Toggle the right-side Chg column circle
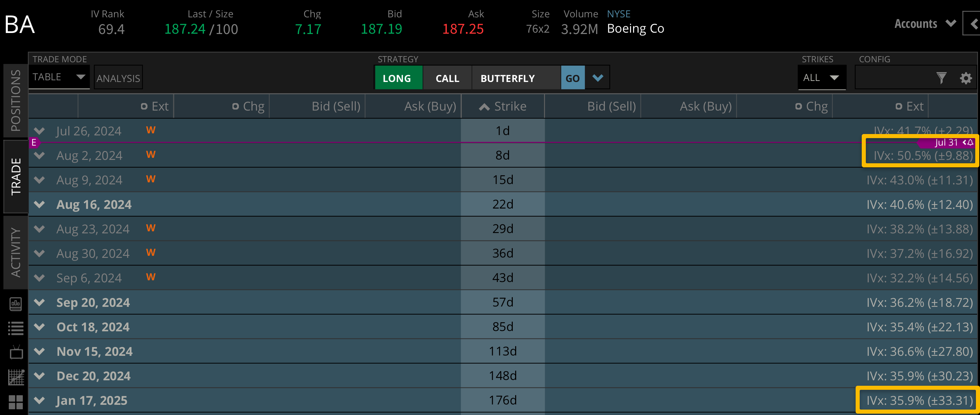Screen dimensions: 980x415 pos(799,106)
